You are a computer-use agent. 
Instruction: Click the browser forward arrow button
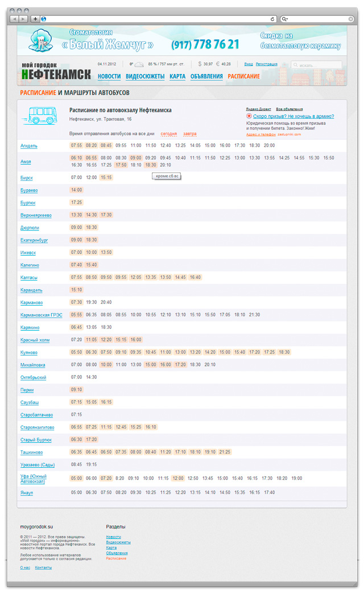(23, 19)
